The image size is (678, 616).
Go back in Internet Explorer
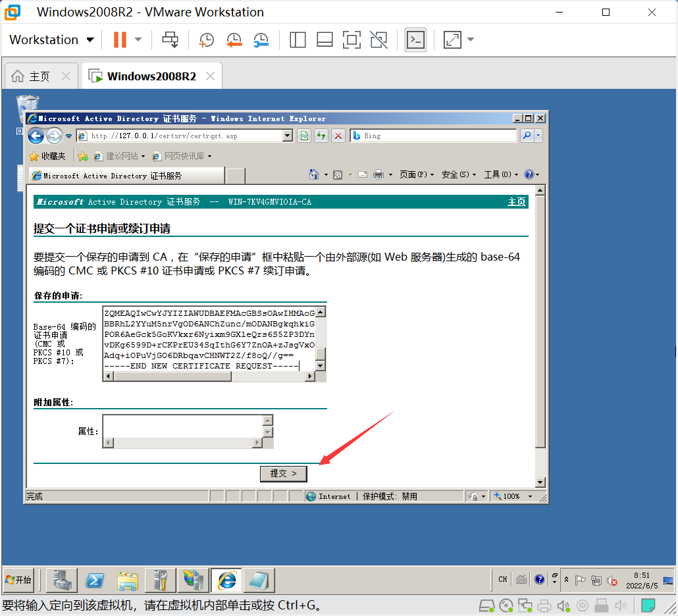[x=36, y=136]
